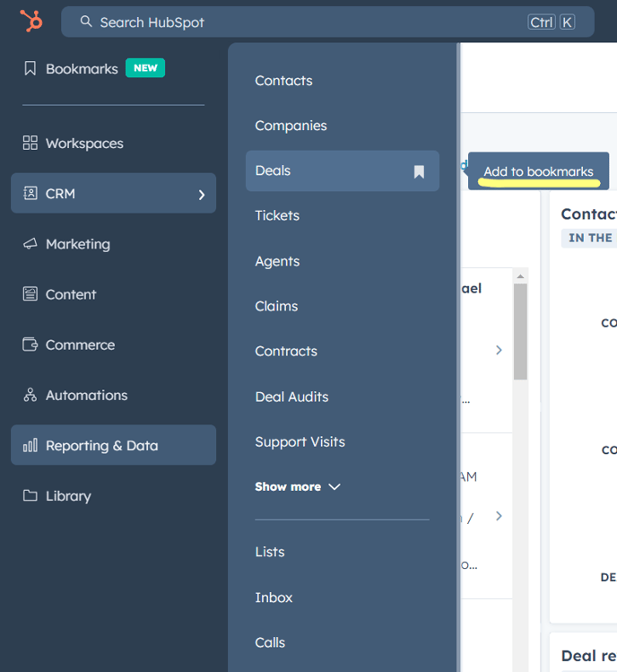Open Tickets from the CRM submenu

click(277, 215)
